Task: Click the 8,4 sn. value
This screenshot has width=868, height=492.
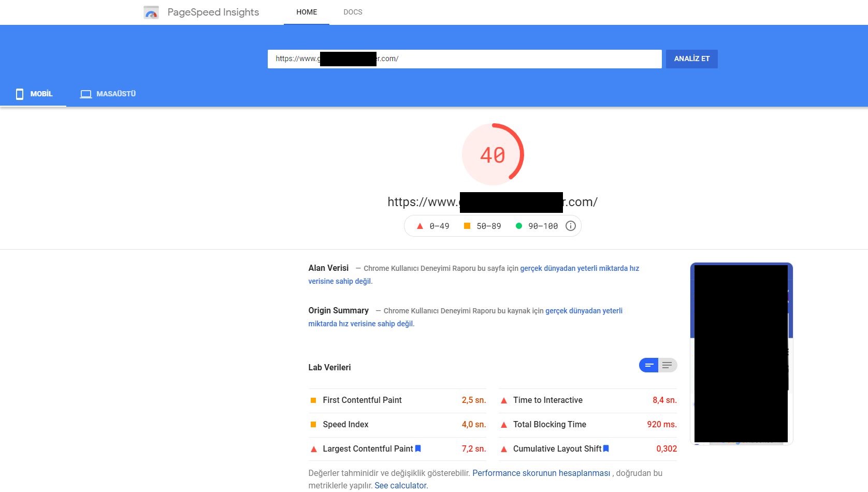Action: coord(664,400)
